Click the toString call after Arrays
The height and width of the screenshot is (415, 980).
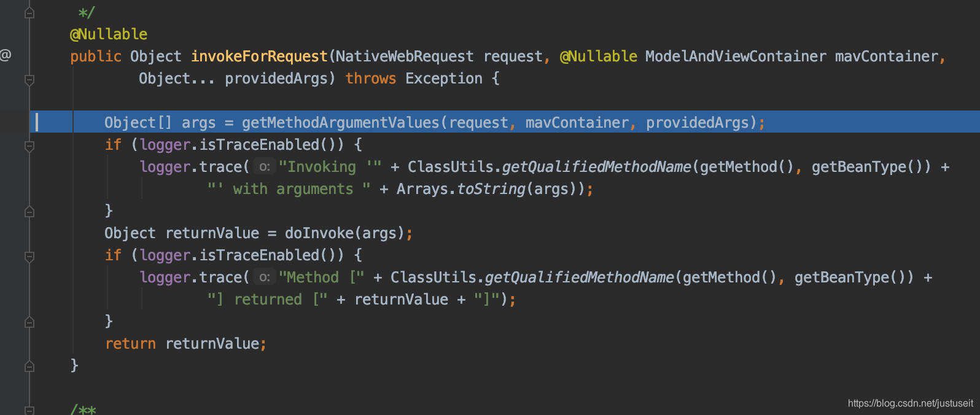tap(491, 189)
